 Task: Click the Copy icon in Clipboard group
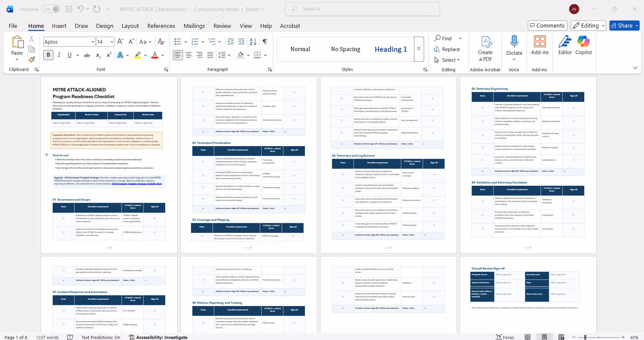(x=32, y=49)
